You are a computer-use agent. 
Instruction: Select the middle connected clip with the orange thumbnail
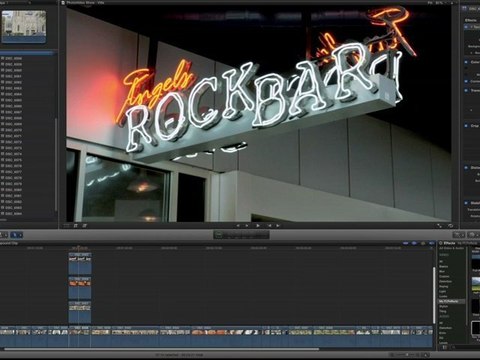[x=80, y=288]
